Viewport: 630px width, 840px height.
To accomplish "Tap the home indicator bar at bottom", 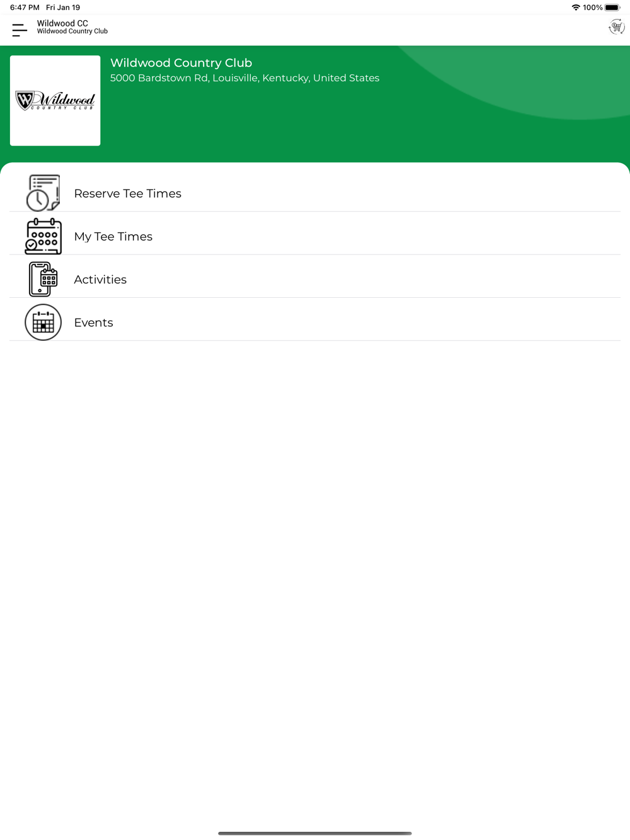I will pyautogui.click(x=315, y=833).
